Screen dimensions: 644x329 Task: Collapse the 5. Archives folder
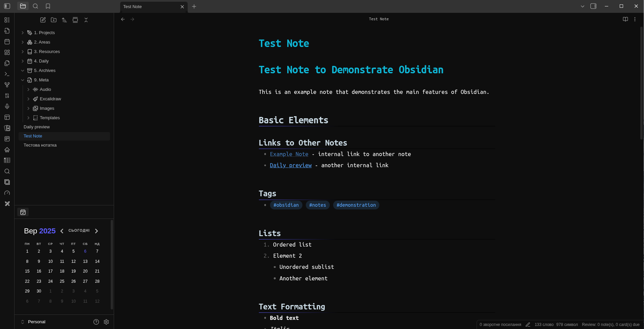pyautogui.click(x=23, y=71)
